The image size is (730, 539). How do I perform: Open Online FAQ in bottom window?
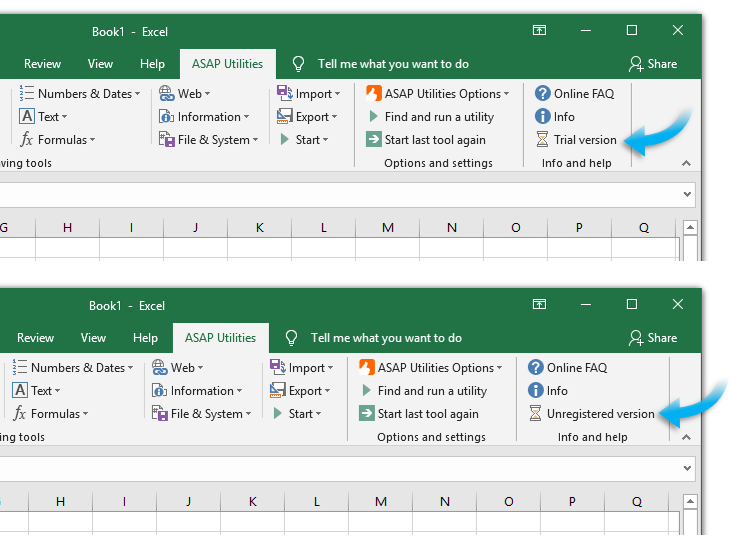(568, 367)
